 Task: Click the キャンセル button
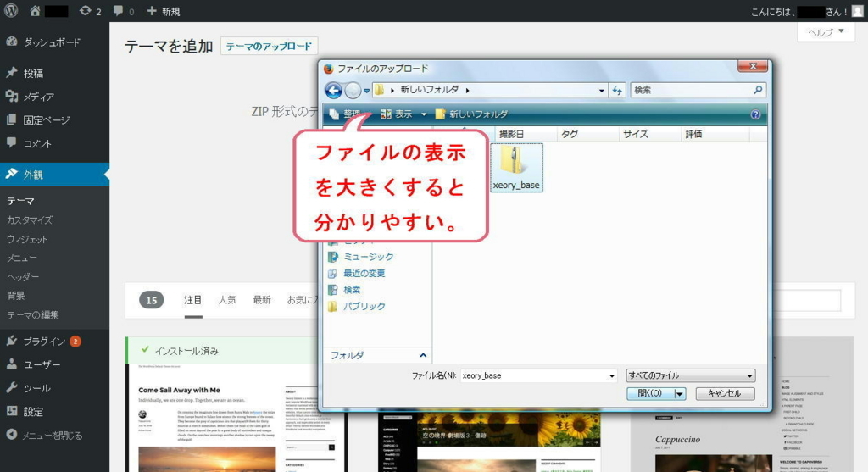(x=725, y=393)
